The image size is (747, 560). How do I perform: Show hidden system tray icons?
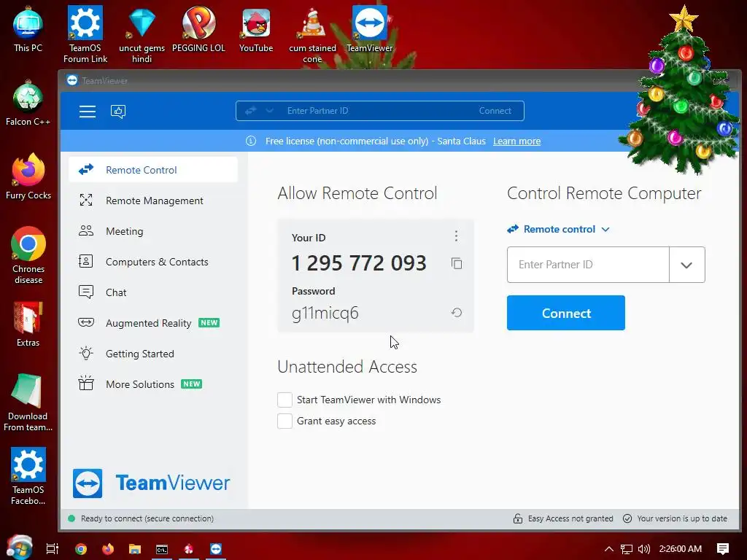[x=609, y=549]
